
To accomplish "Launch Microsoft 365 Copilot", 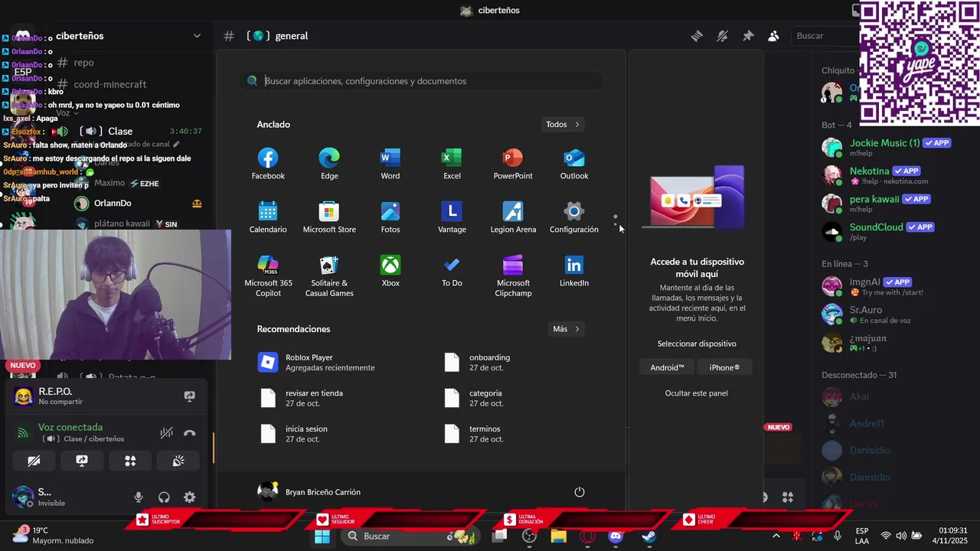I will pos(268,276).
